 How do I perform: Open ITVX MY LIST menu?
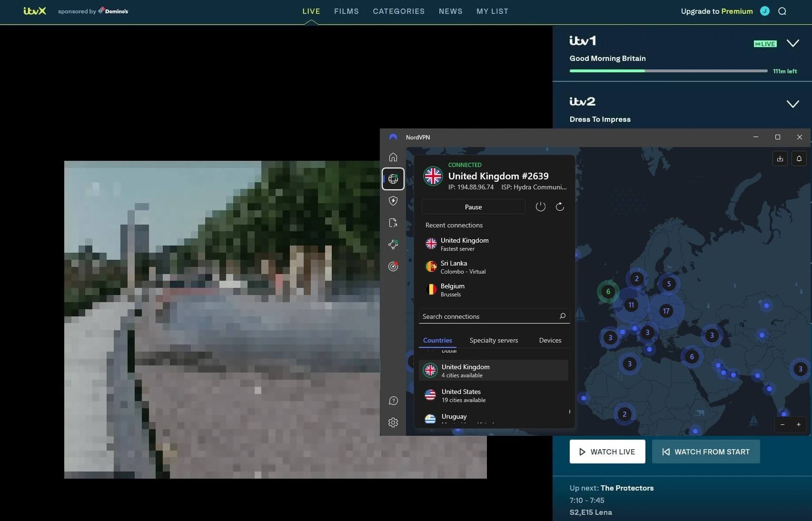493,11
